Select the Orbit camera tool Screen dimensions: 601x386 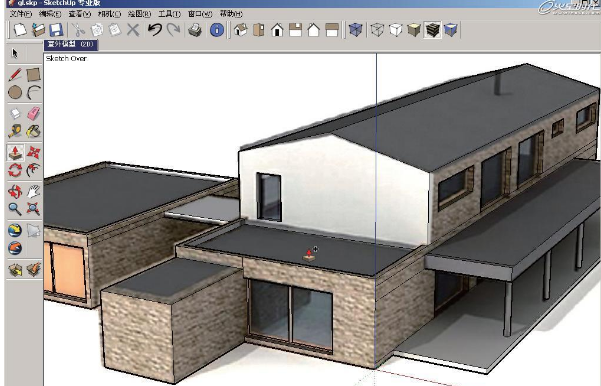(15, 191)
